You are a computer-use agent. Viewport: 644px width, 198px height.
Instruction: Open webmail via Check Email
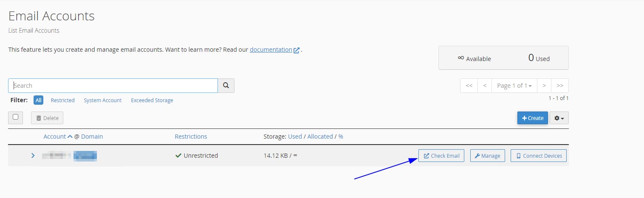441,156
